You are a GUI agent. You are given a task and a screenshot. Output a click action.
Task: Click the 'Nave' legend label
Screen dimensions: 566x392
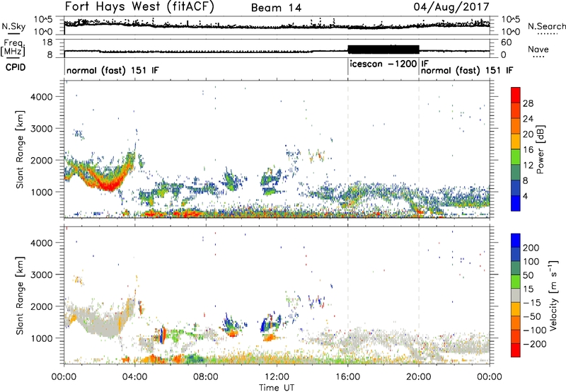tap(538, 49)
